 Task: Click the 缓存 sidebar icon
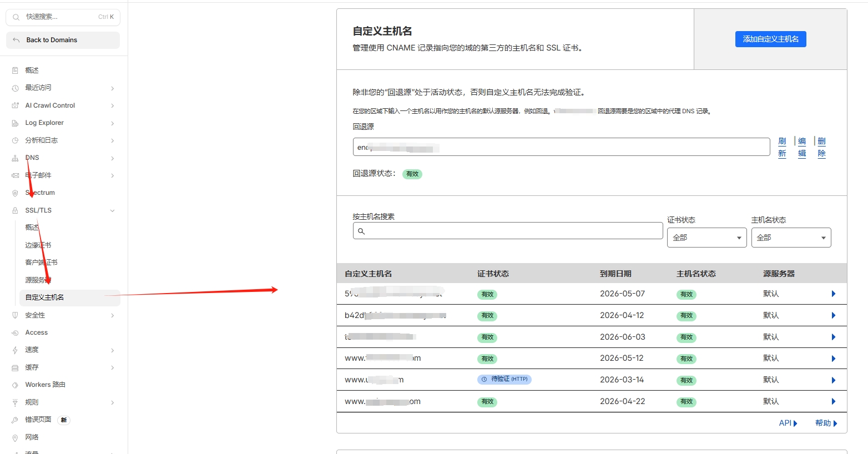click(x=15, y=367)
